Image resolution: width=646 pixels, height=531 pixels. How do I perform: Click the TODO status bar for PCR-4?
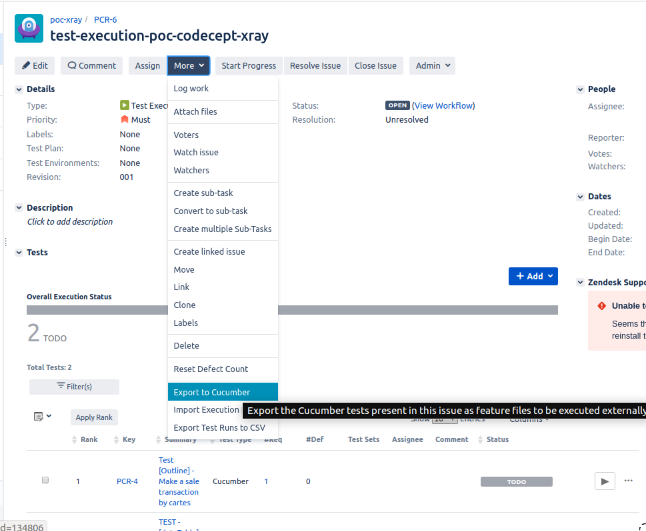(517, 482)
